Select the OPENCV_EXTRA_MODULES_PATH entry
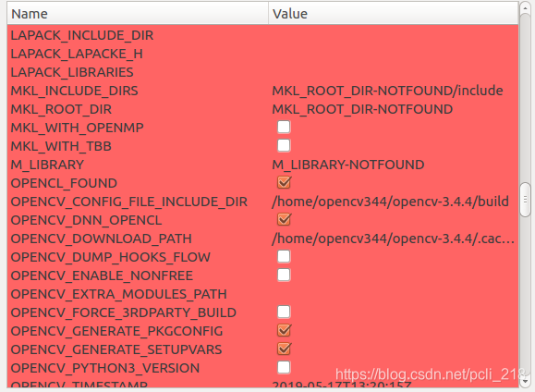Image resolution: width=535 pixels, height=392 pixels. coord(119,294)
